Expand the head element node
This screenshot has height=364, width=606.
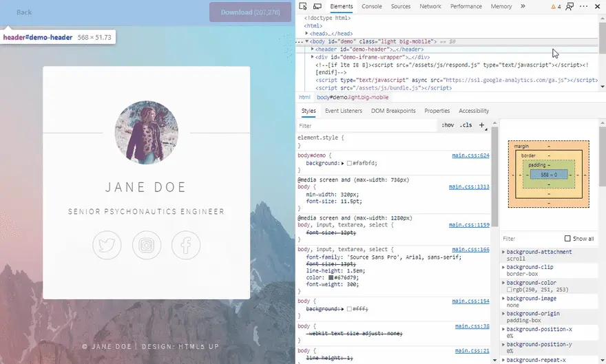pos(307,34)
